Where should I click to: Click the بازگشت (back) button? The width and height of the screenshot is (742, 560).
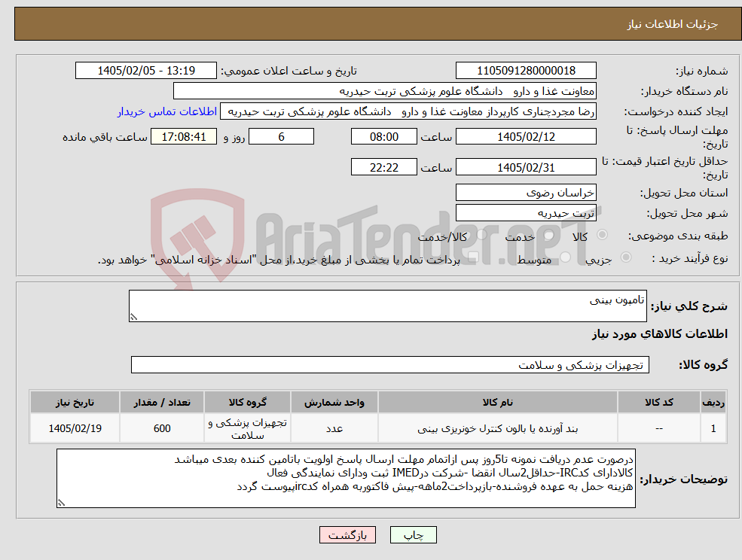(347, 535)
